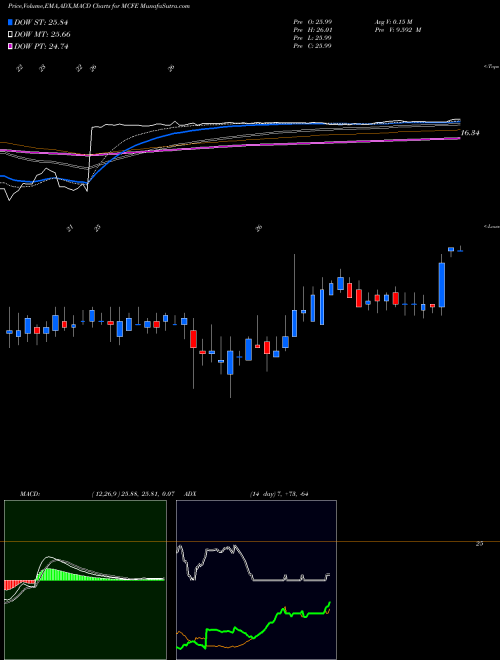
Task: Click the 'Pre C: 25.99' close value
Action: [312, 46]
